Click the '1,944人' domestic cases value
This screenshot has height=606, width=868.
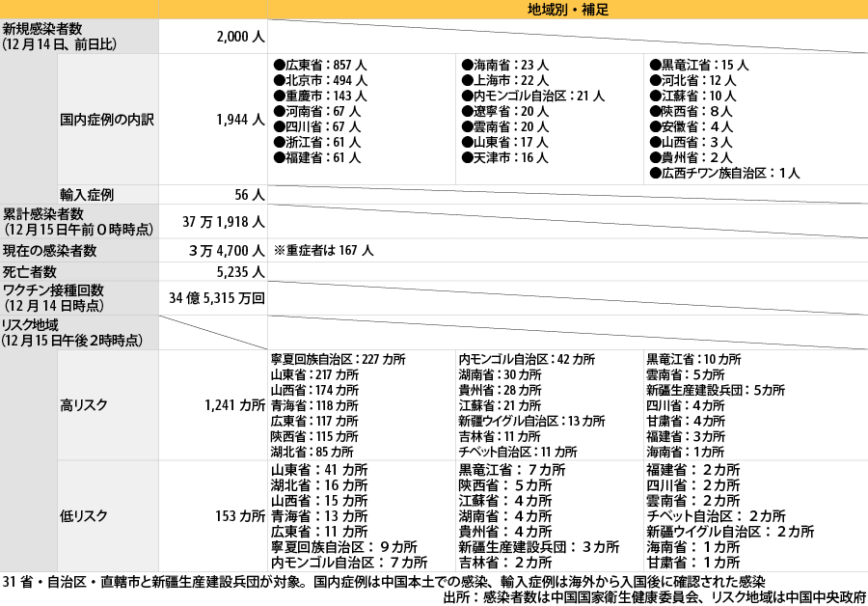[x=240, y=120]
